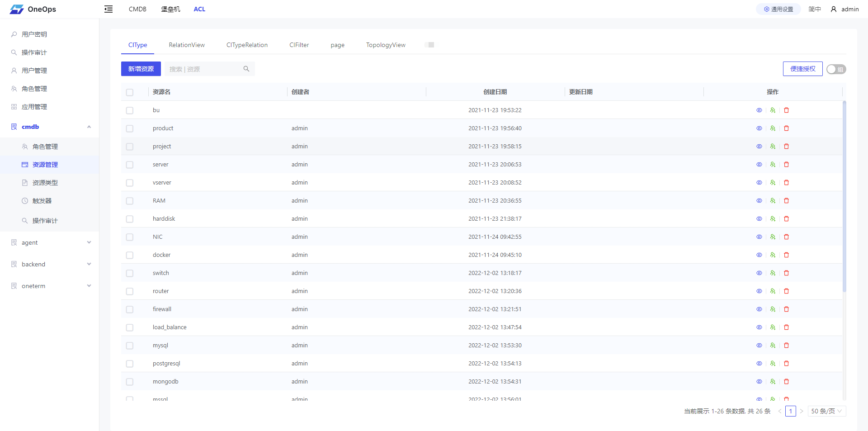View permissions eye icon for server
This screenshot has height=431, width=868.
pyautogui.click(x=759, y=164)
